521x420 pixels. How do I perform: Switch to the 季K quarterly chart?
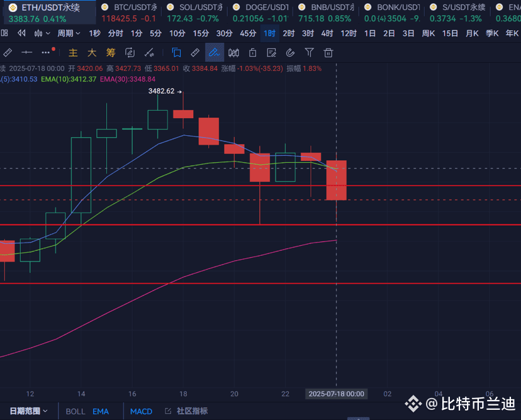tap(492, 33)
